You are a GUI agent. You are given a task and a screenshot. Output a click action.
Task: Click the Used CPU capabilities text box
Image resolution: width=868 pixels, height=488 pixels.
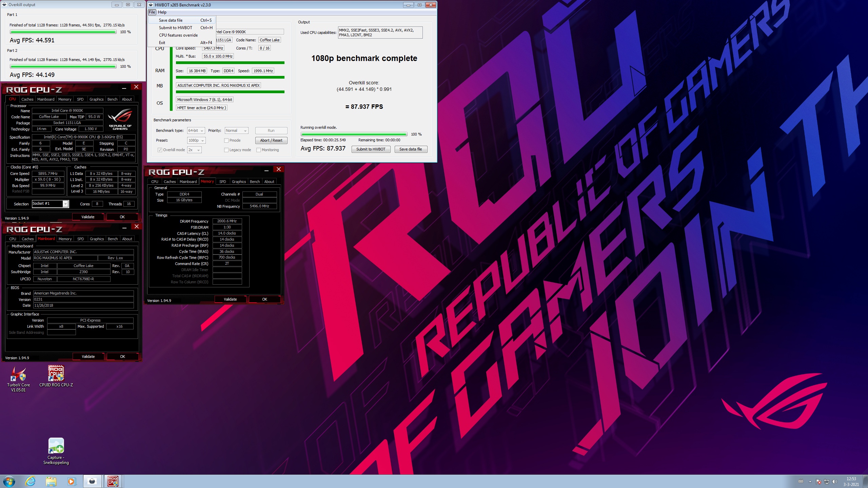[x=380, y=33]
